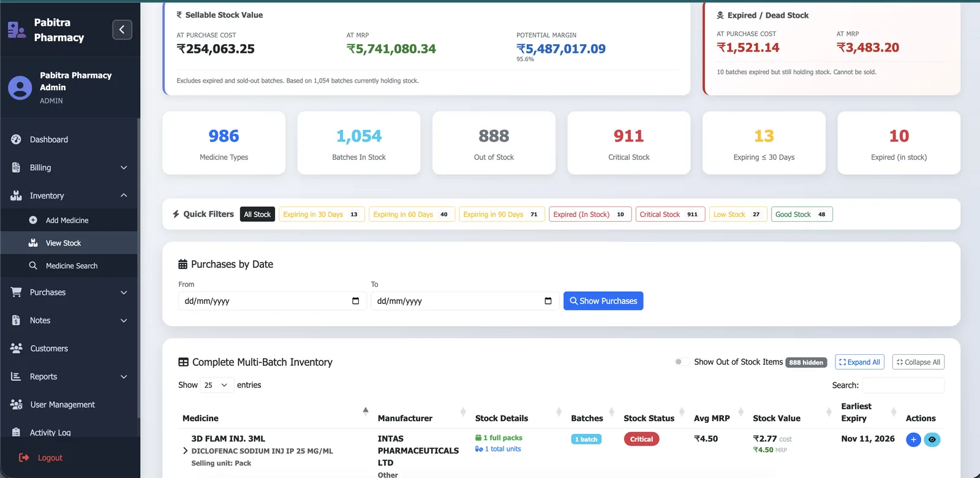Click the User Management gear icon
This screenshot has width=980, height=478.
pos(17,404)
